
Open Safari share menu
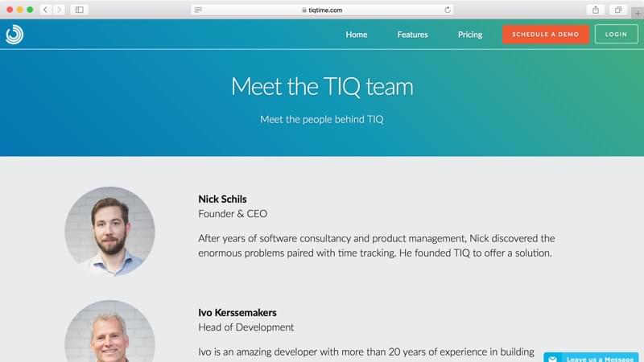[596, 10]
